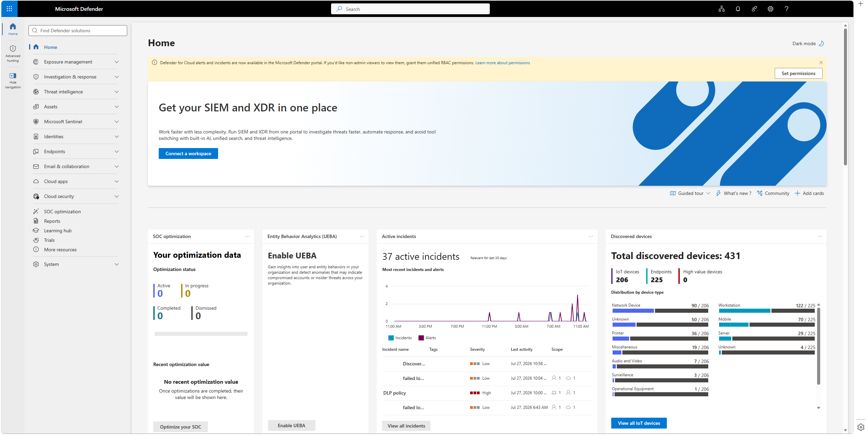Click View all incidents button
The height and width of the screenshot is (435, 868).
click(x=406, y=426)
